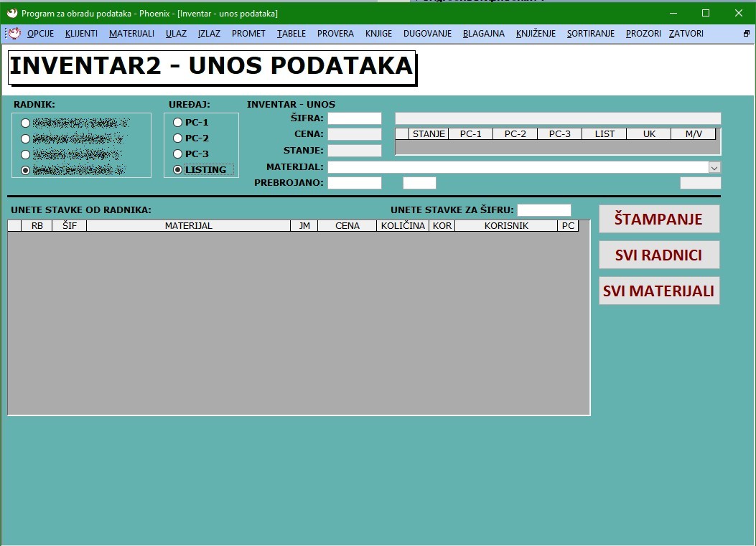Viewport: 756px width, 546px height.
Task: Select the PC-1 device radio button
Action: click(x=178, y=123)
